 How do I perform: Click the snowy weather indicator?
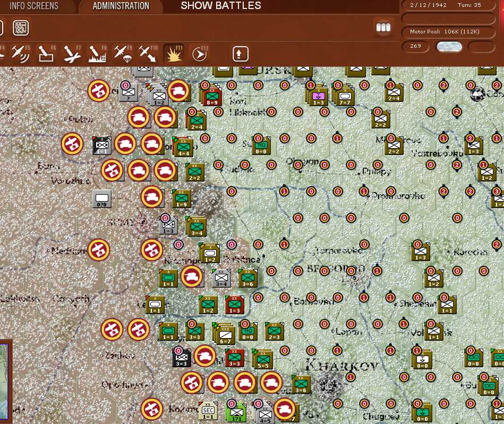click(x=449, y=47)
